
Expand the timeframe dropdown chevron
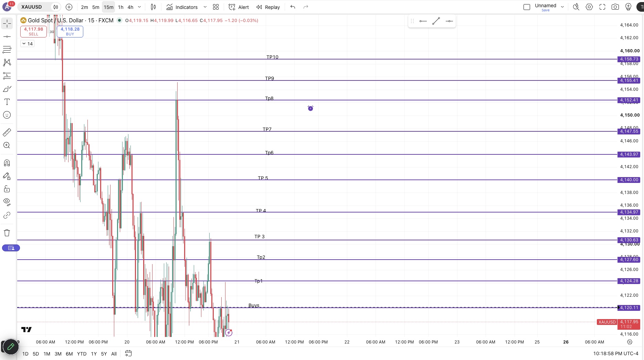coord(139,7)
